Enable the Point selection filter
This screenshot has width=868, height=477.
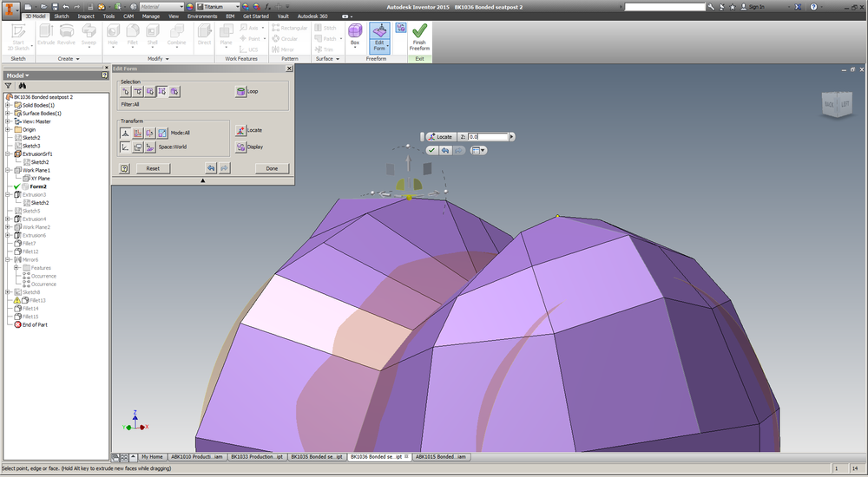point(126,92)
